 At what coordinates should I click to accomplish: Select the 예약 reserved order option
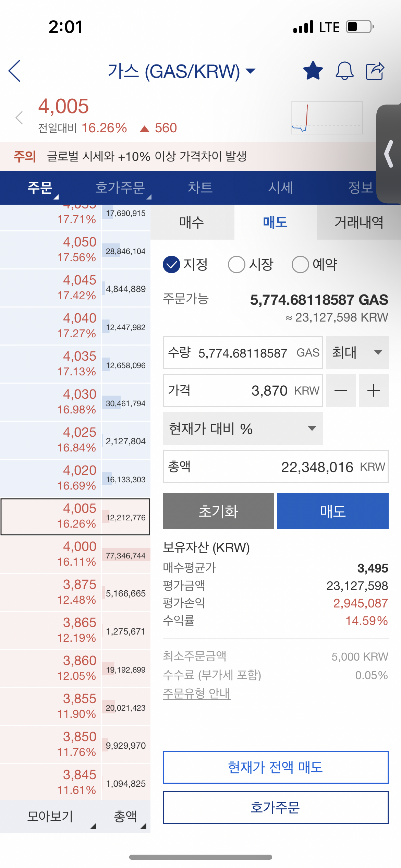(x=315, y=264)
